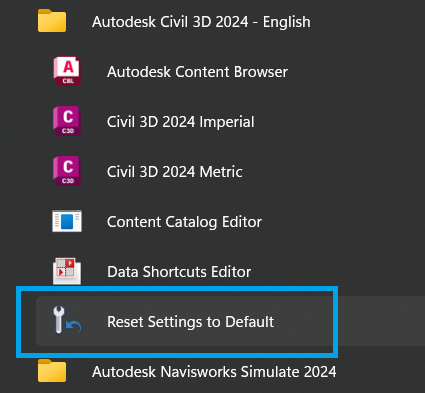Click the wrench reset icon
425x393 pixels.
pos(67,320)
